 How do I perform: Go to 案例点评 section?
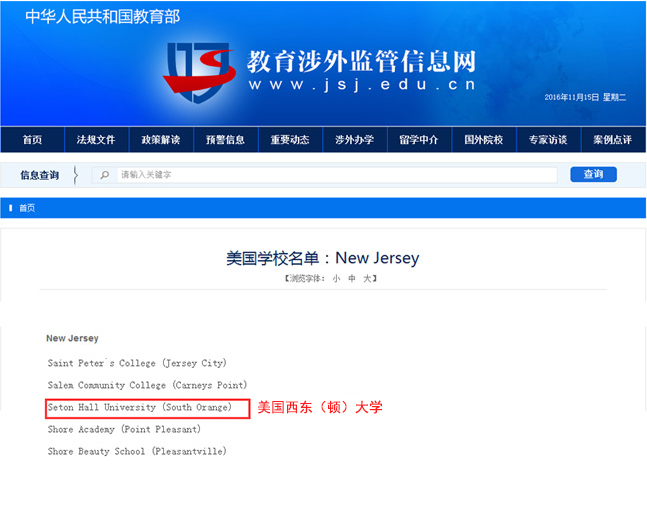[612, 140]
